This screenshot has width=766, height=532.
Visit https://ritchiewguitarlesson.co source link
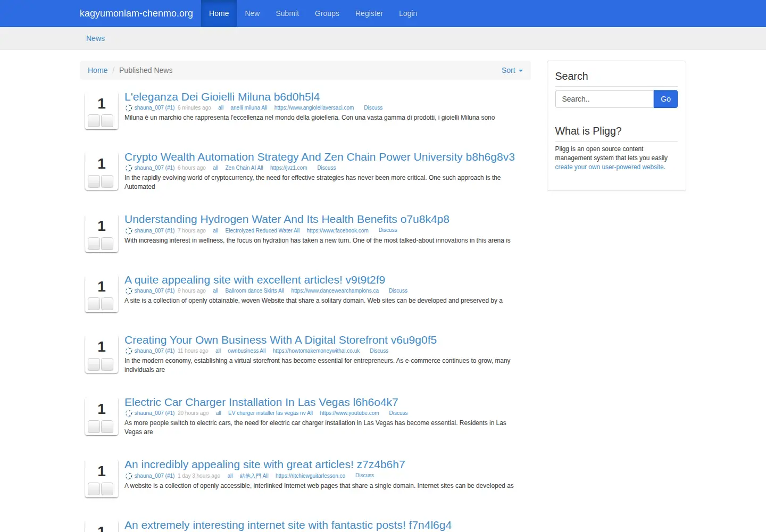(x=310, y=476)
